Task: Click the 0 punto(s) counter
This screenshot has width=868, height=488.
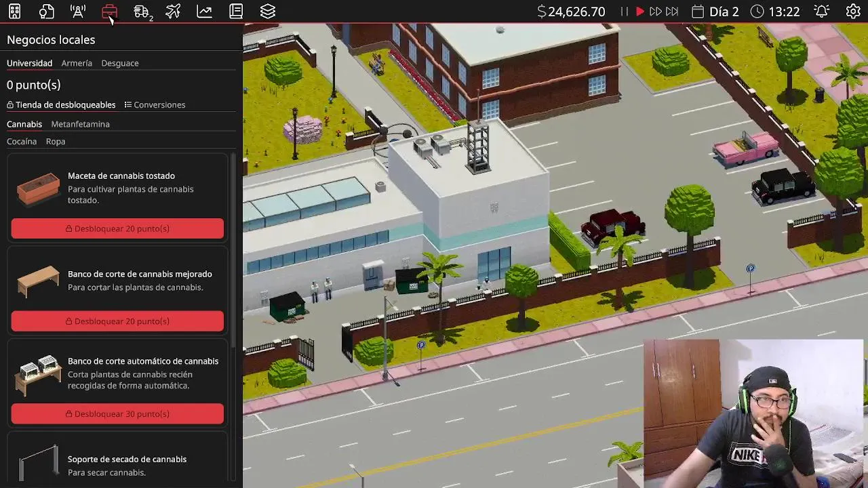Action: point(34,85)
